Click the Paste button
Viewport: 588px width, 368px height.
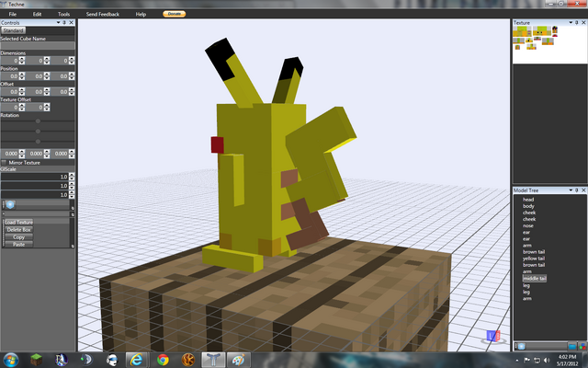pyautogui.click(x=19, y=244)
